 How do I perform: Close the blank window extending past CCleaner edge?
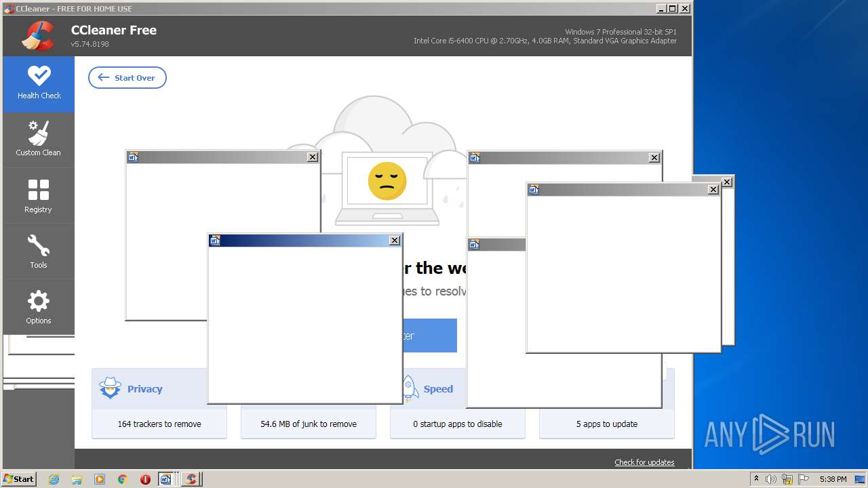pyautogui.click(x=727, y=182)
